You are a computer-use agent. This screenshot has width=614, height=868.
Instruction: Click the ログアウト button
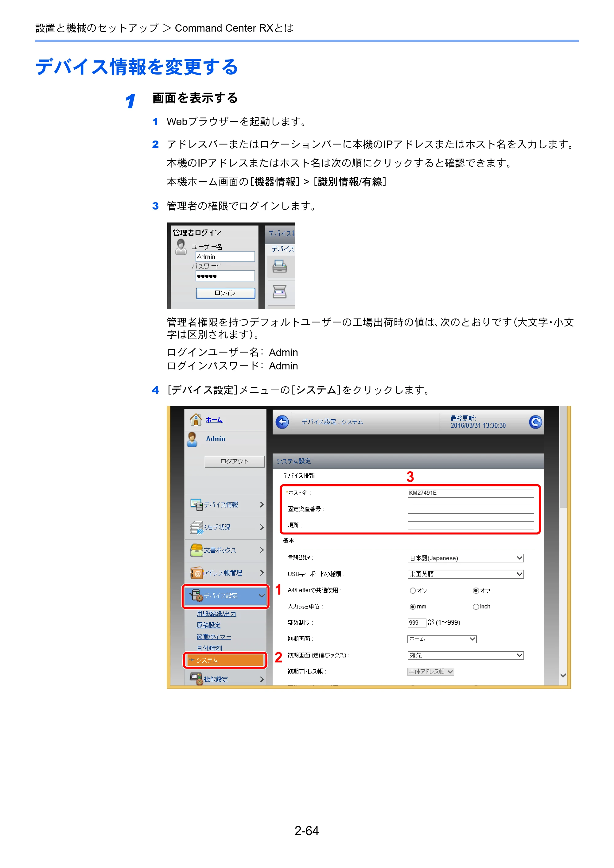[x=235, y=461]
